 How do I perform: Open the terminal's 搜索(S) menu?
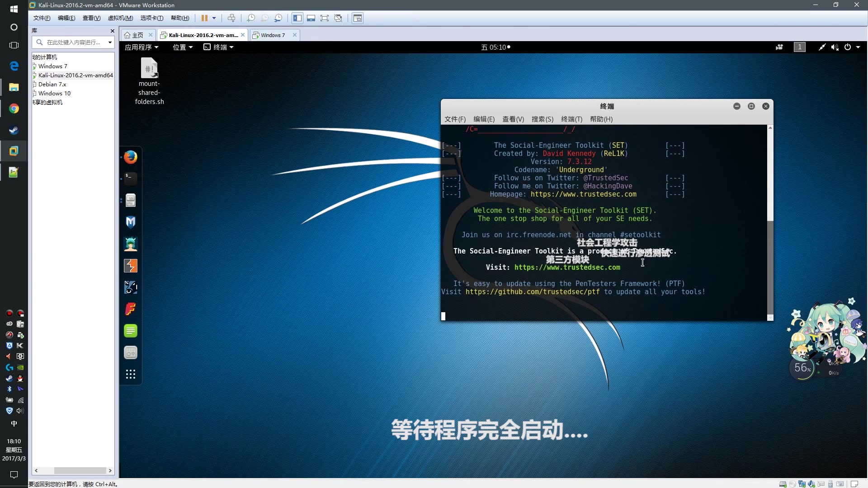(542, 119)
